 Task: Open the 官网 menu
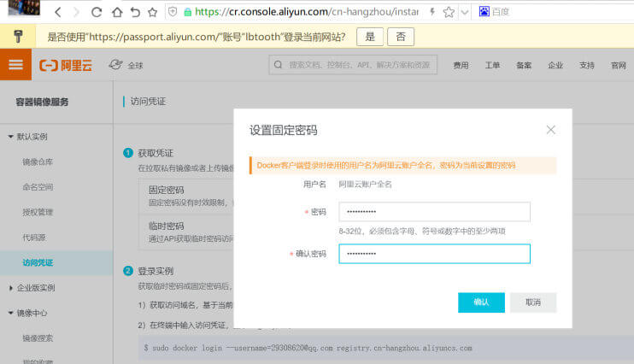click(x=619, y=65)
